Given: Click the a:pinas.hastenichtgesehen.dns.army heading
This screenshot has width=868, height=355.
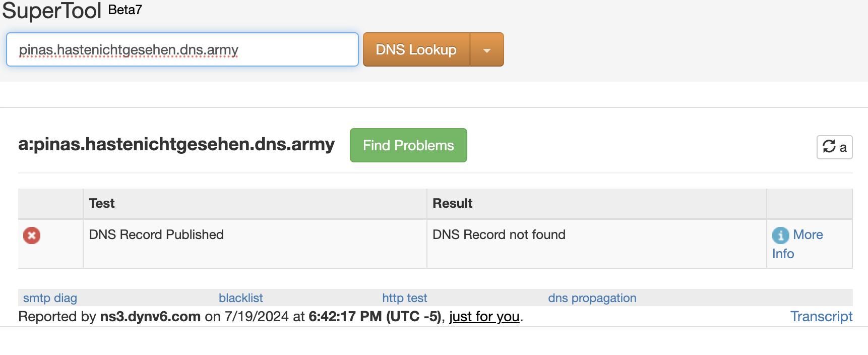Looking at the screenshot, I should (176, 144).
